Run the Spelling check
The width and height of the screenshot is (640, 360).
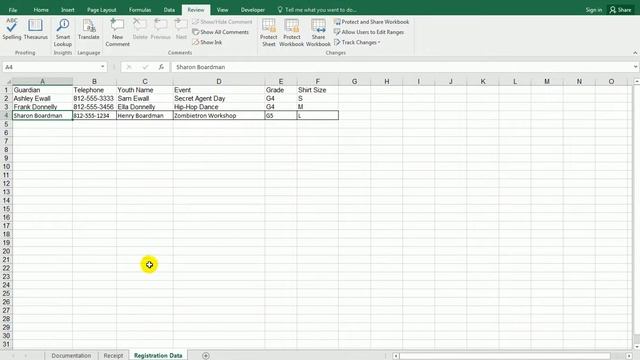tap(11, 29)
